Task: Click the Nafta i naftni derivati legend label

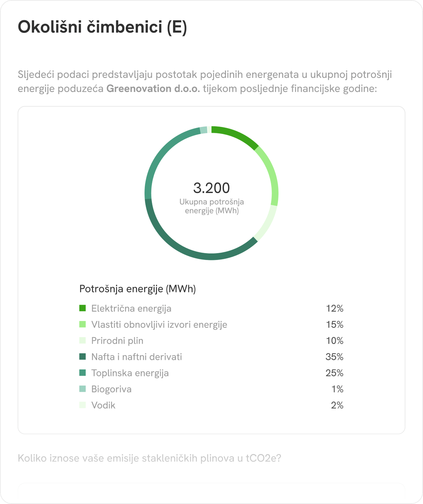Action: [x=137, y=357]
